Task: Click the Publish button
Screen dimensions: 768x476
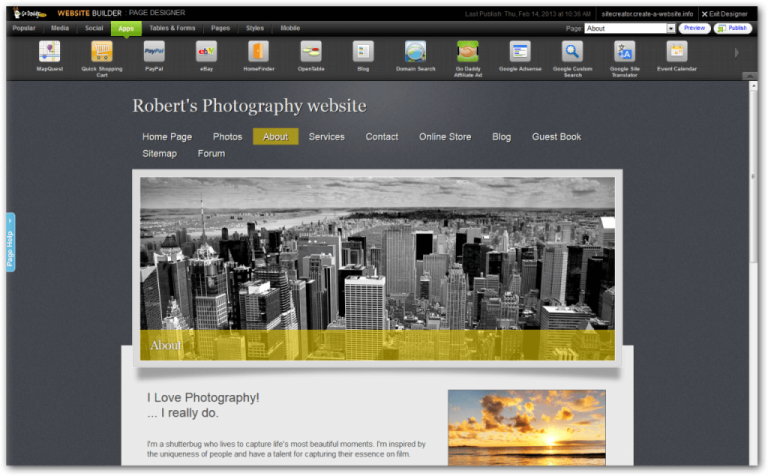Action: [733, 28]
